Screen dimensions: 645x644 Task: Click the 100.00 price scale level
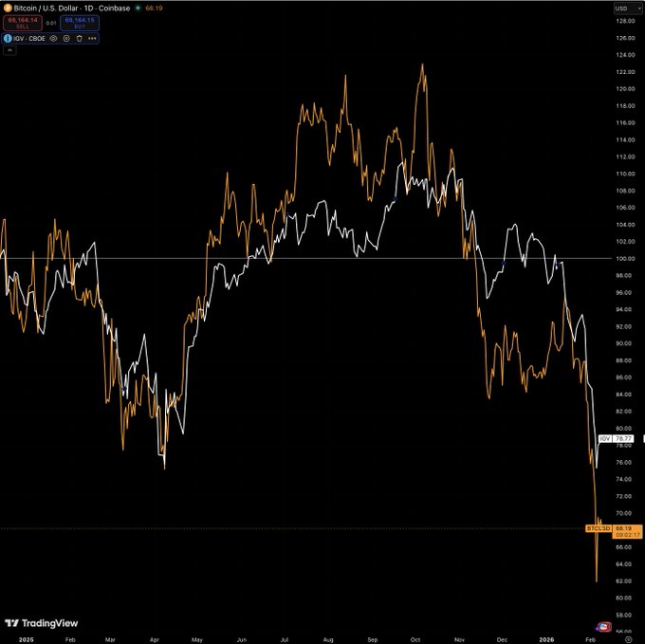click(x=624, y=258)
